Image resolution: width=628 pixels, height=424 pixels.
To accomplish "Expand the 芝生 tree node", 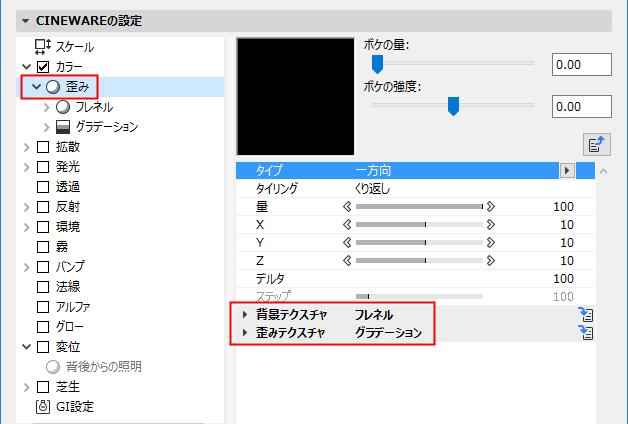I will pyautogui.click(x=26, y=387).
